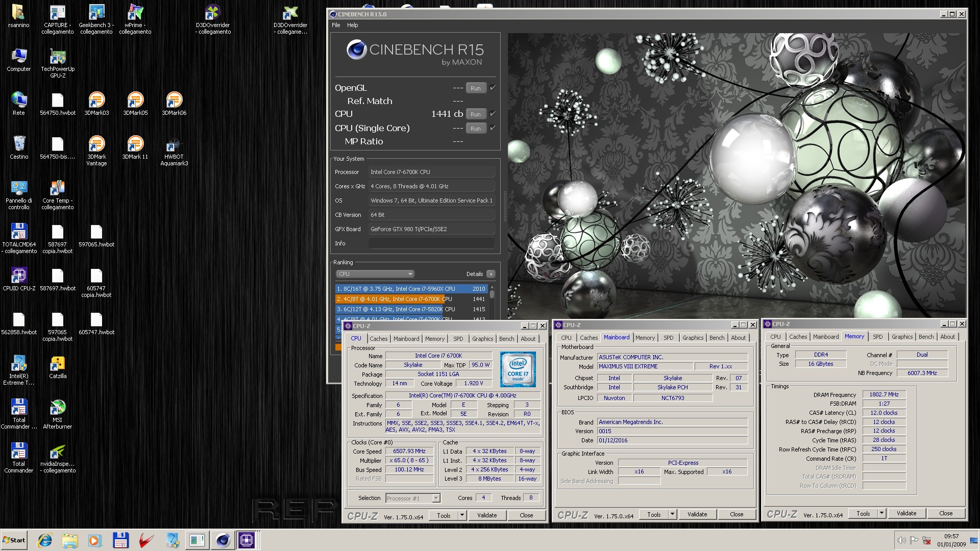980x551 pixels.
Task: Open the Windows Media Player taskbar icon
Action: (x=94, y=540)
